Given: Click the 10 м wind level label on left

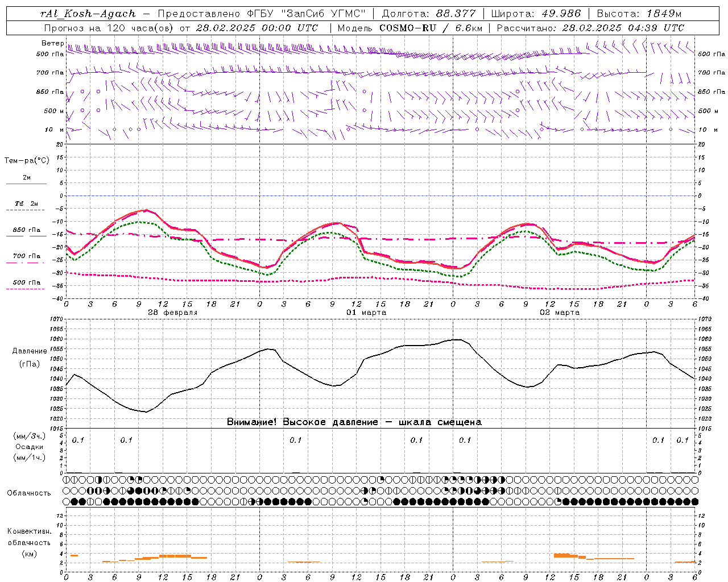Looking at the screenshot, I should coord(54,130).
